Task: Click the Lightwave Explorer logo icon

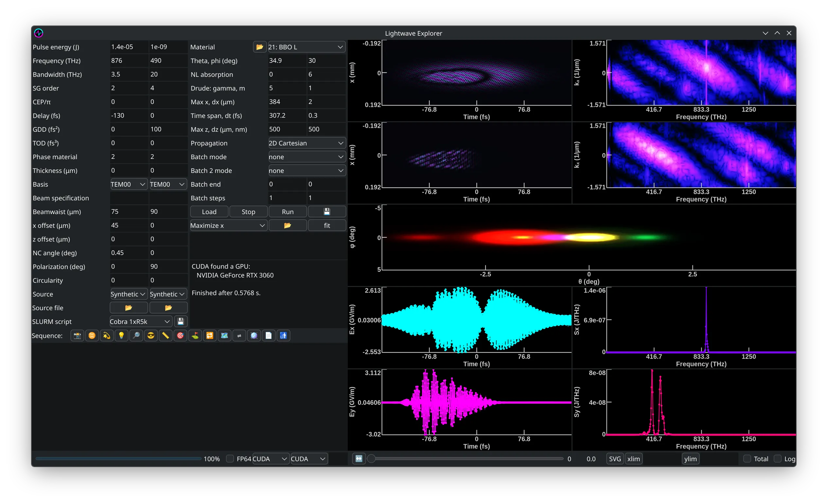Action: 39,33
